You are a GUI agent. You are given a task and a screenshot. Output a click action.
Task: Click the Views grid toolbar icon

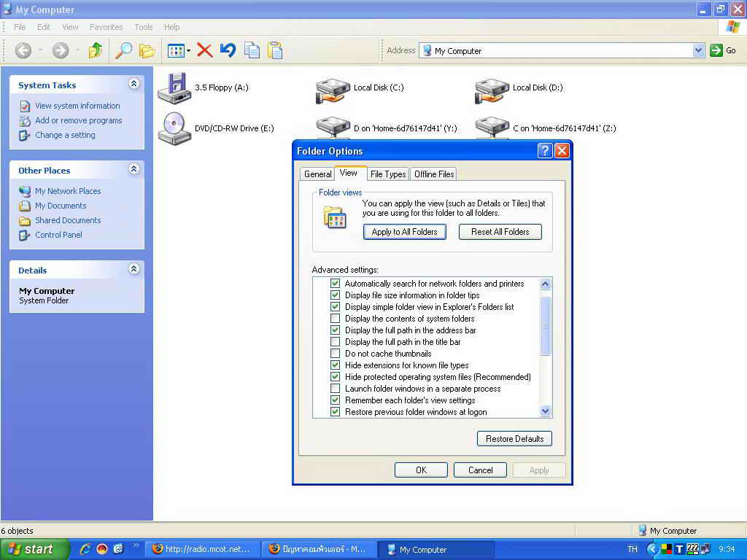click(x=176, y=50)
